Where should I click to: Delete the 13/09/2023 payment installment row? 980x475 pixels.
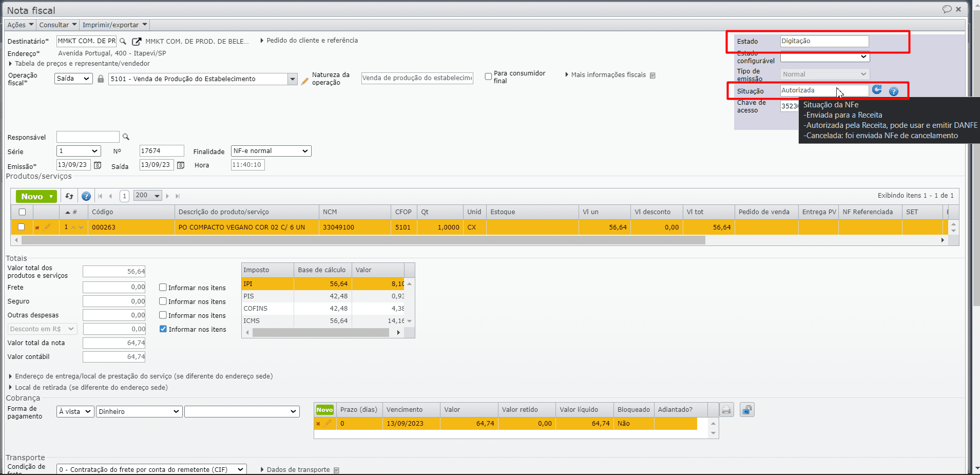point(318,424)
